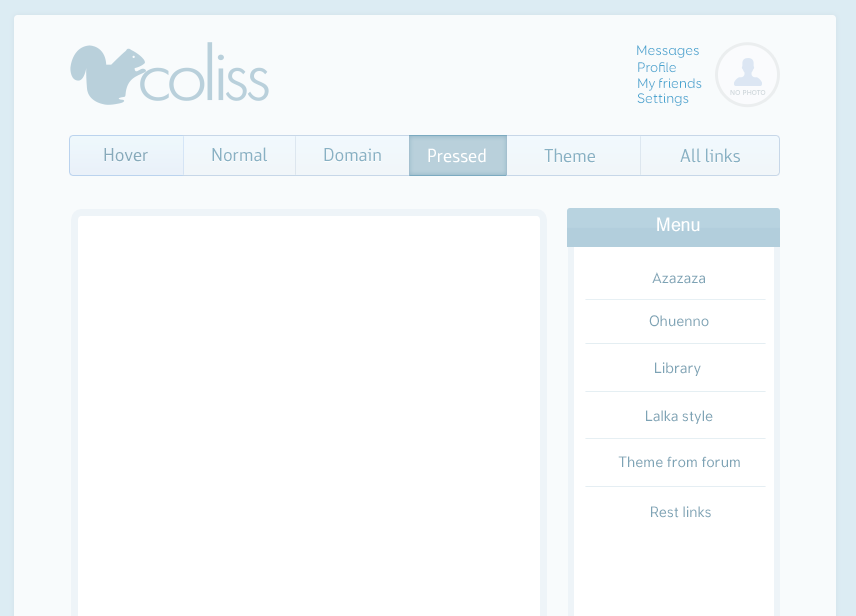This screenshot has height=616, width=856.
Task: Click the coliss squirrel logo
Action: point(169,74)
